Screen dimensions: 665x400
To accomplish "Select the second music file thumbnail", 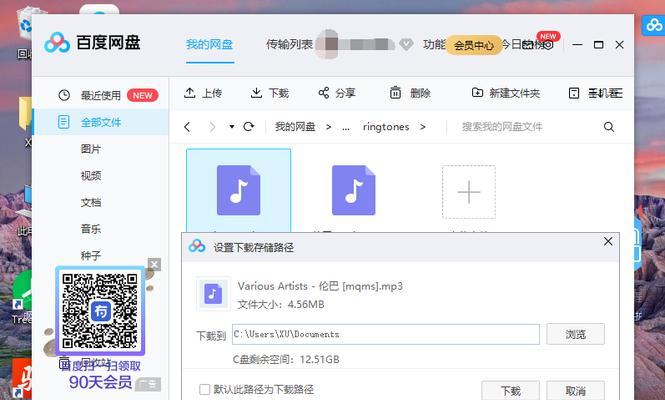I will [x=354, y=190].
